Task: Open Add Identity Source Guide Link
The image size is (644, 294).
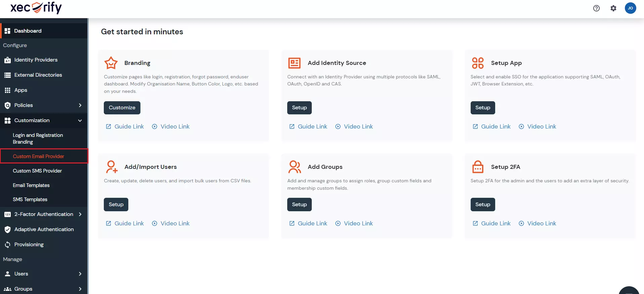Action: [x=308, y=126]
